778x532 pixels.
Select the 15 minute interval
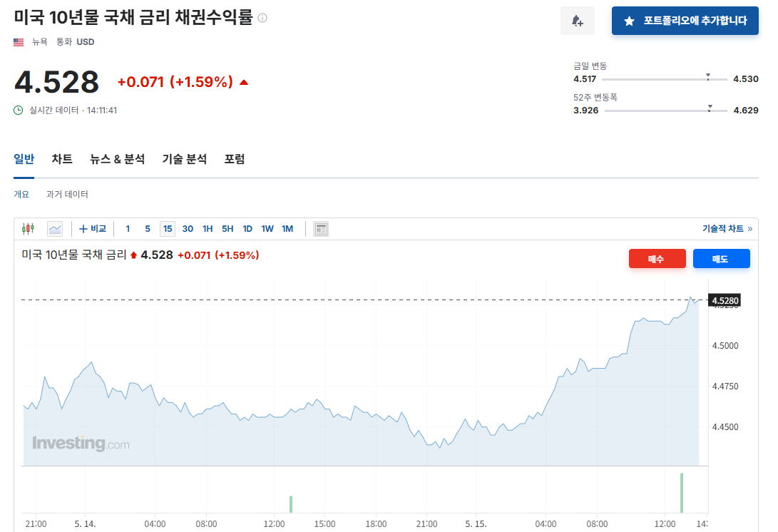point(167,229)
